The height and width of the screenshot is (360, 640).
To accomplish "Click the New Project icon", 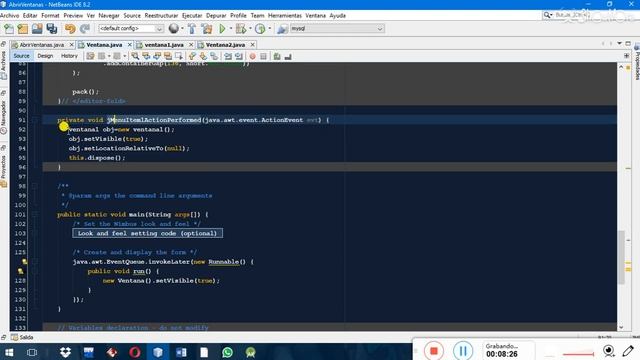I will click(x=23, y=29).
